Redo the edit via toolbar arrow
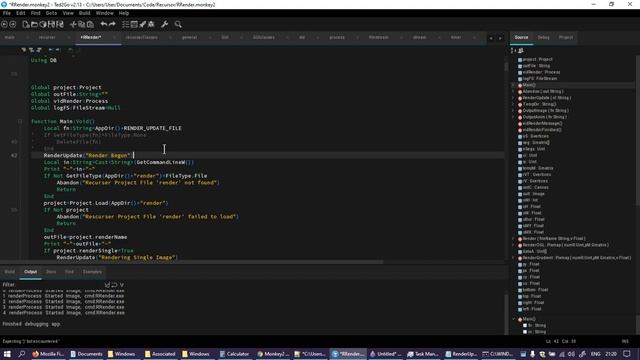640x360 pixels. (x=112, y=24)
